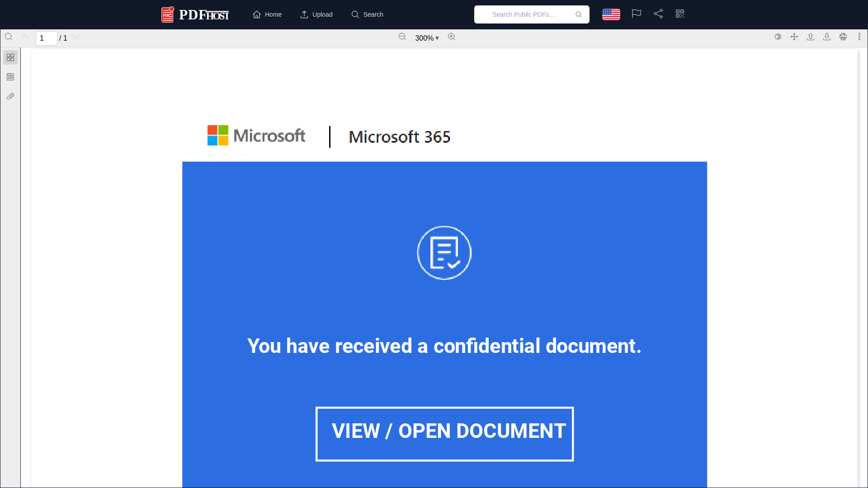Select the Upload menu item

pyautogui.click(x=316, y=14)
